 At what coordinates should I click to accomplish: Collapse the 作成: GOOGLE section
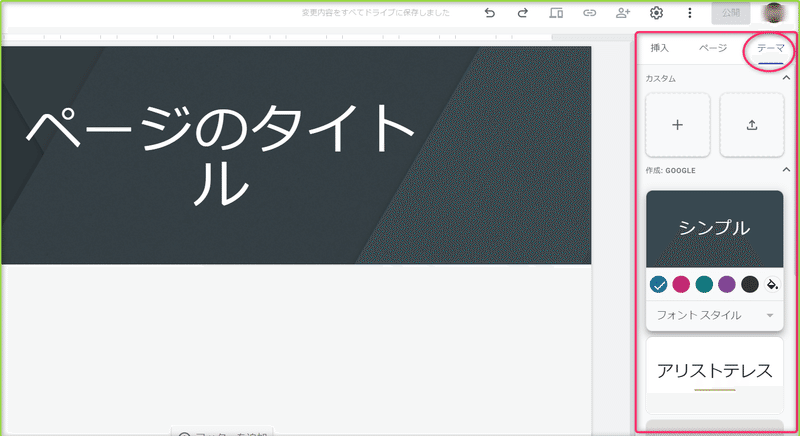tap(786, 169)
